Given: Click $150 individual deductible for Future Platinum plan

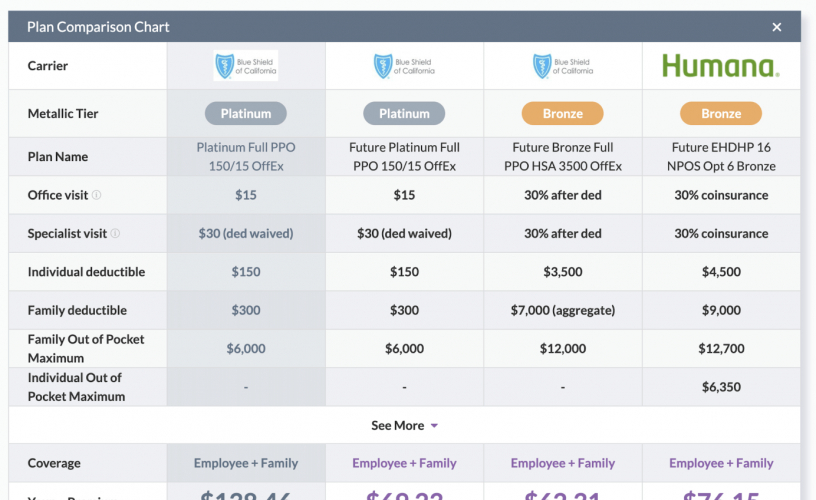Looking at the screenshot, I should [x=404, y=272].
